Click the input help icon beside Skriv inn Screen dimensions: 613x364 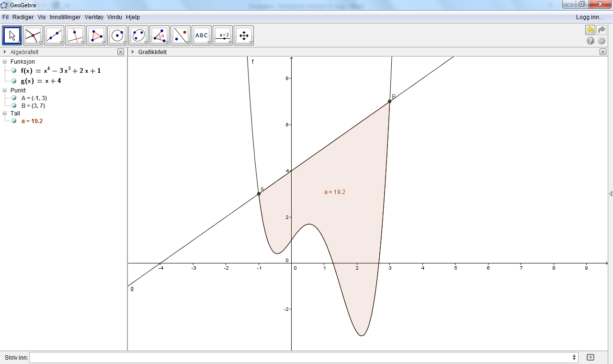(x=590, y=357)
